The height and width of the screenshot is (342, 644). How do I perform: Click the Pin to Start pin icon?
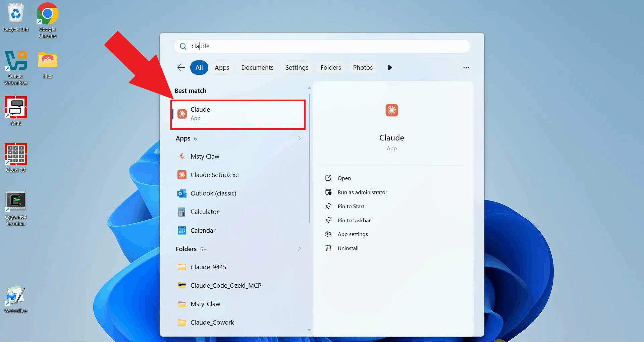(x=328, y=206)
